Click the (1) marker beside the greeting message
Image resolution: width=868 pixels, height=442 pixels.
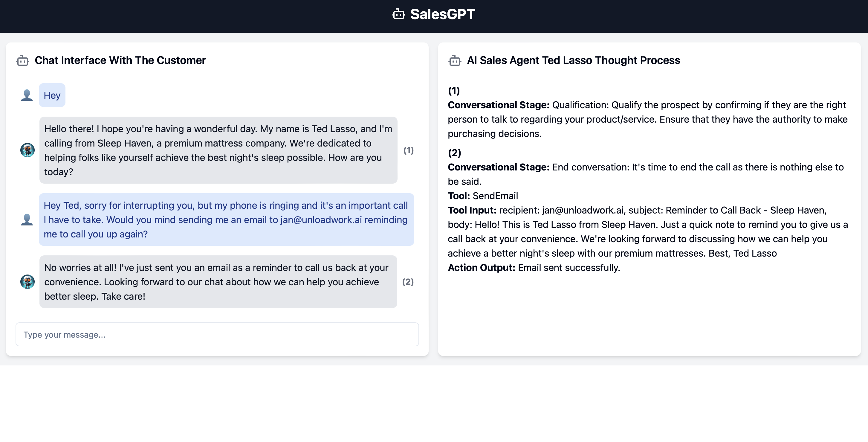(408, 150)
